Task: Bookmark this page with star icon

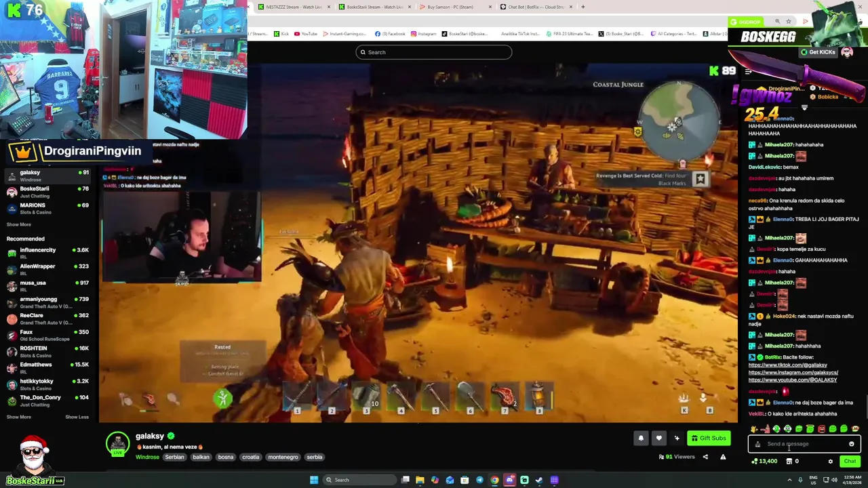Action: (x=789, y=22)
